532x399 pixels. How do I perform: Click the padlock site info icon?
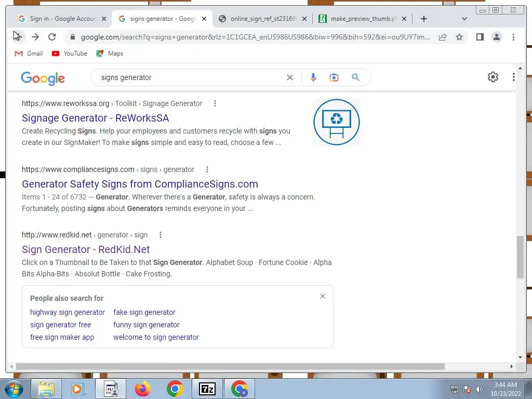(72, 37)
